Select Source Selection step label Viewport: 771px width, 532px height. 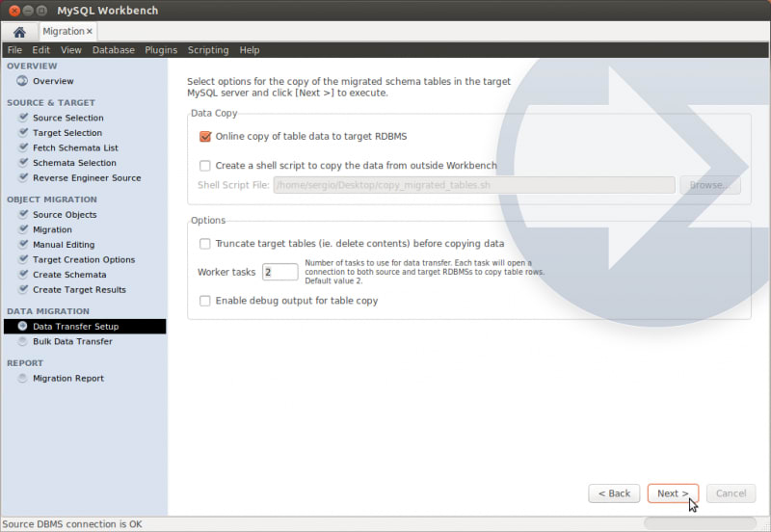click(68, 118)
